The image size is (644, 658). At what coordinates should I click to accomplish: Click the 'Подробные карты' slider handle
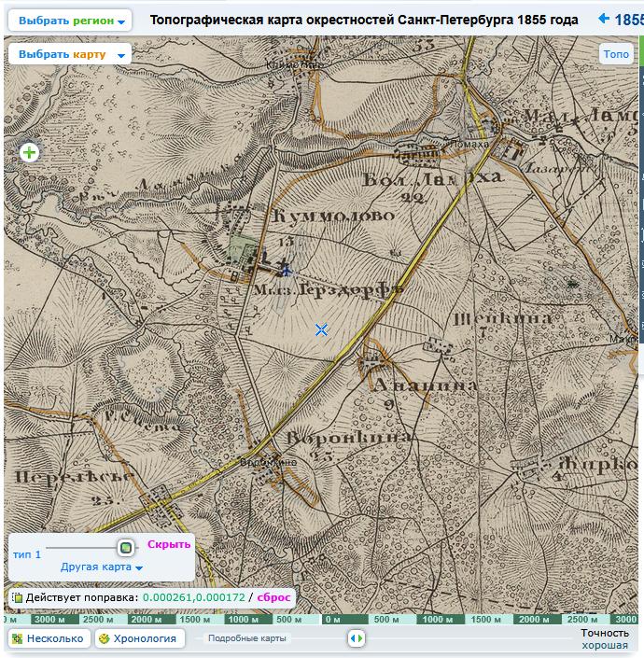[357, 638]
